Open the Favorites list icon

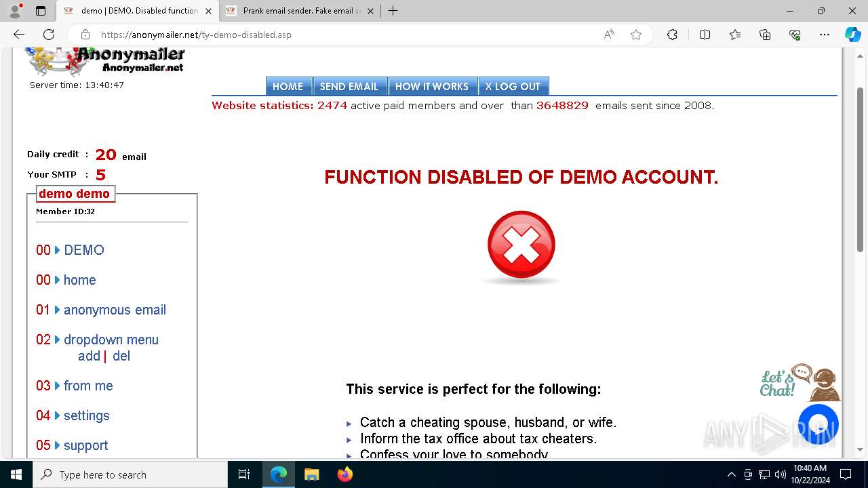[735, 35]
